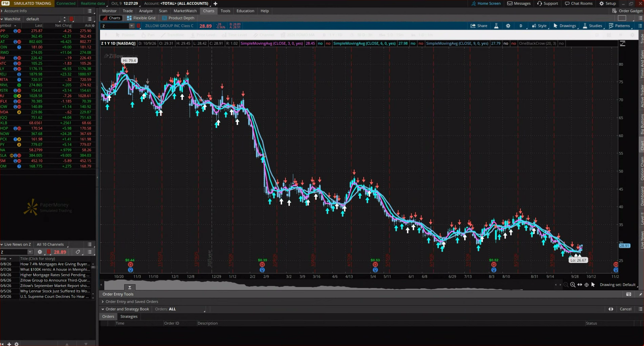The width and height of the screenshot is (644, 346).
Task: Open the Messages envelope
Action: pos(519,3)
